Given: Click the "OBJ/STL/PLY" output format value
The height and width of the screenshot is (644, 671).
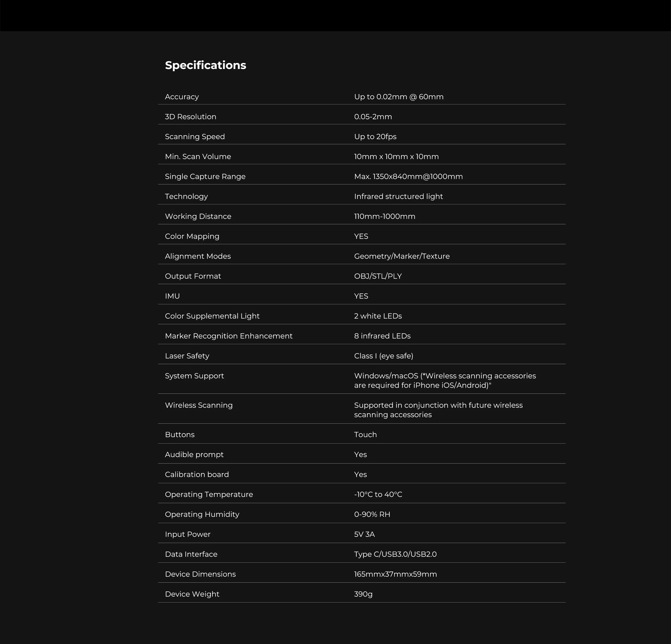Looking at the screenshot, I should tap(378, 276).
